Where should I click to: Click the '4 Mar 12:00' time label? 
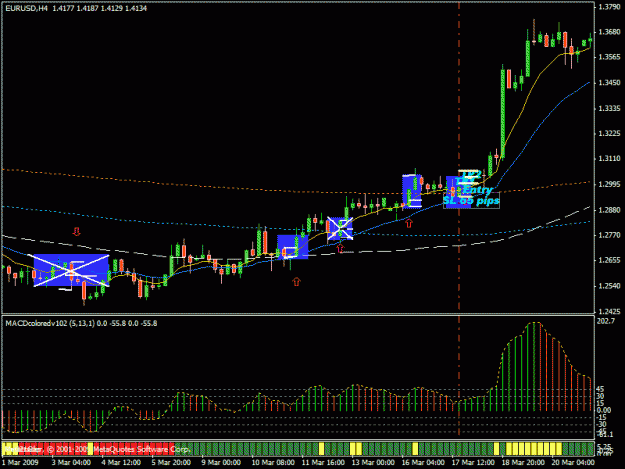click(121, 463)
